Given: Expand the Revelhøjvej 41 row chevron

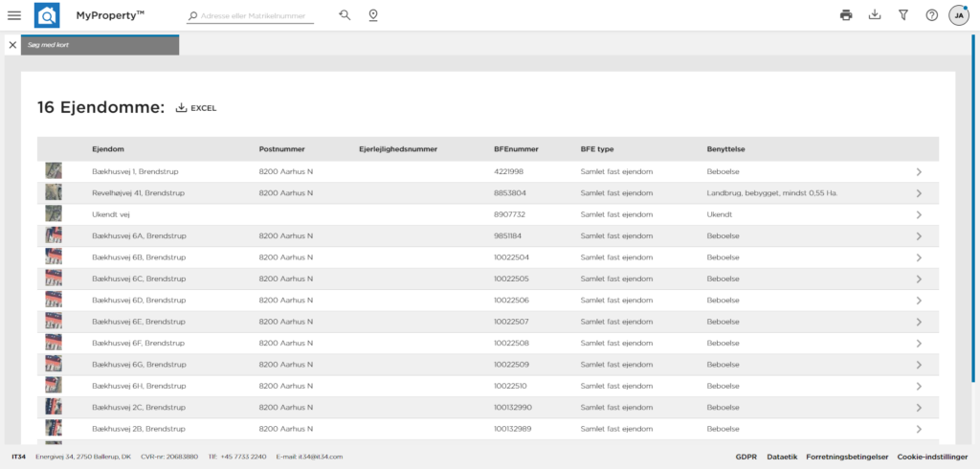Looking at the screenshot, I should click(x=918, y=193).
